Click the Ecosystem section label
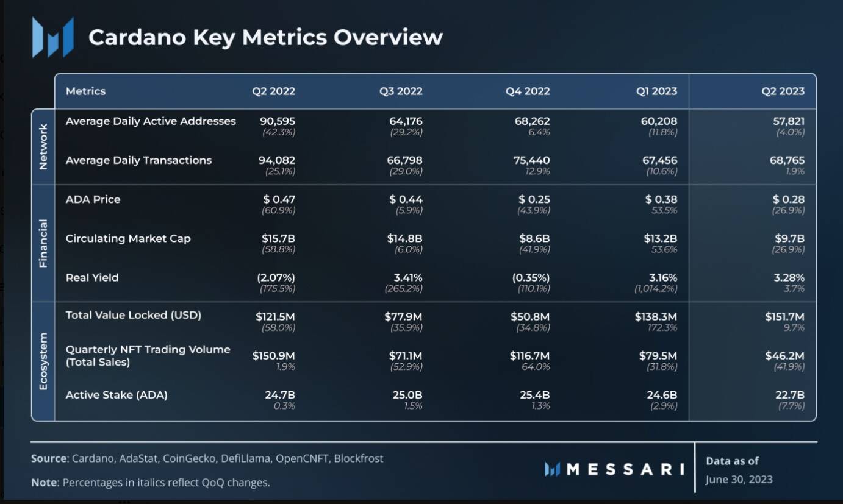 click(43, 361)
